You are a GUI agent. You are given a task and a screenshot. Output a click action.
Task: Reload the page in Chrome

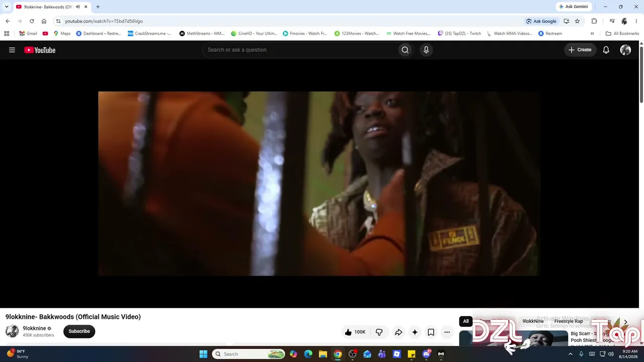32,21
